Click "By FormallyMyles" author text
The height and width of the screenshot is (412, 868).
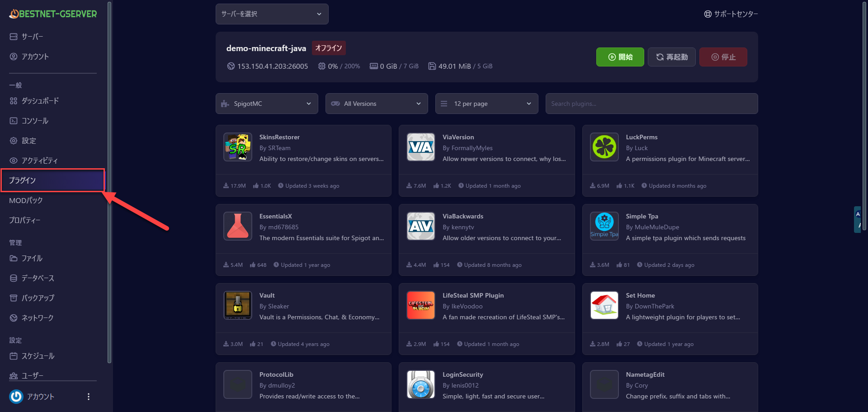[x=467, y=148]
